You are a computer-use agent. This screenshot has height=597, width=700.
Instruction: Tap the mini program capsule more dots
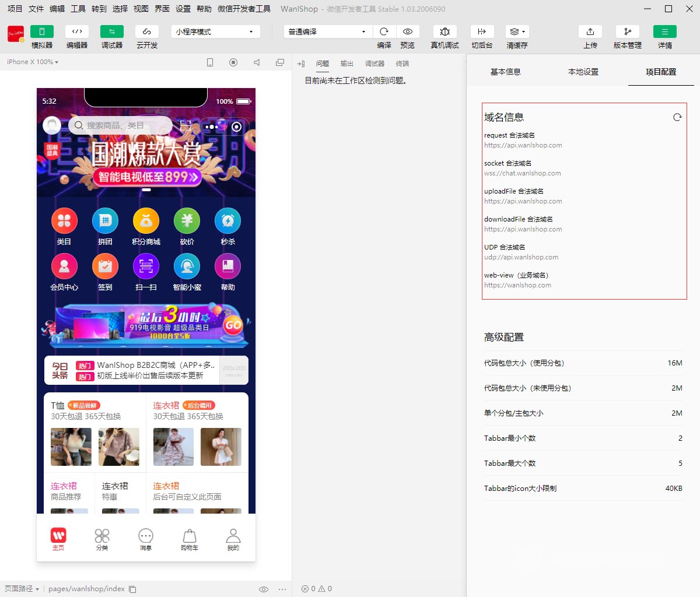click(x=212, y=127)
